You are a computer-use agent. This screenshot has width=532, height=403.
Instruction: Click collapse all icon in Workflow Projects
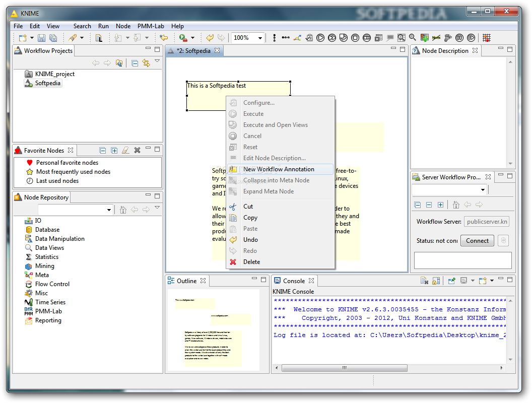[x=135, y=63]
